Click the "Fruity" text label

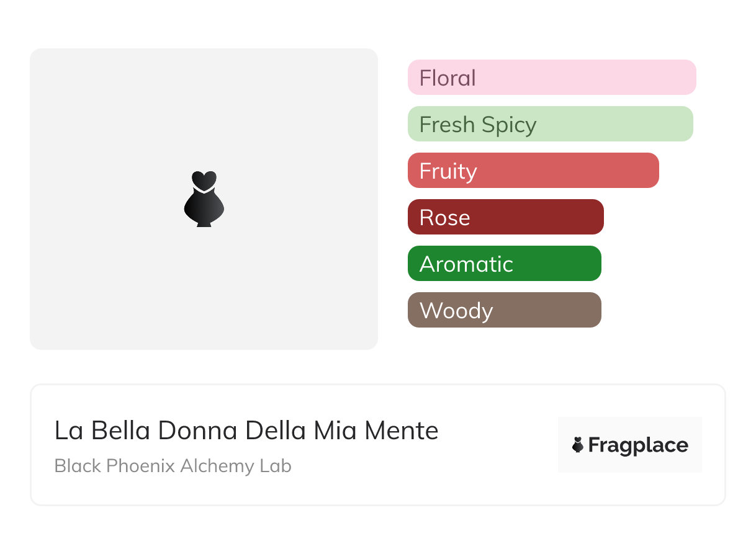coord(448,171)
